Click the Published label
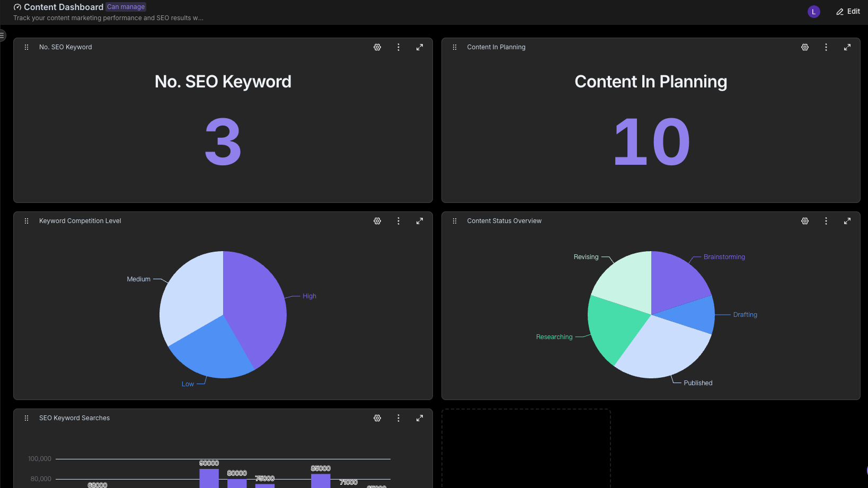The height and width of the screenshot is (488, 868). (698, 383)
